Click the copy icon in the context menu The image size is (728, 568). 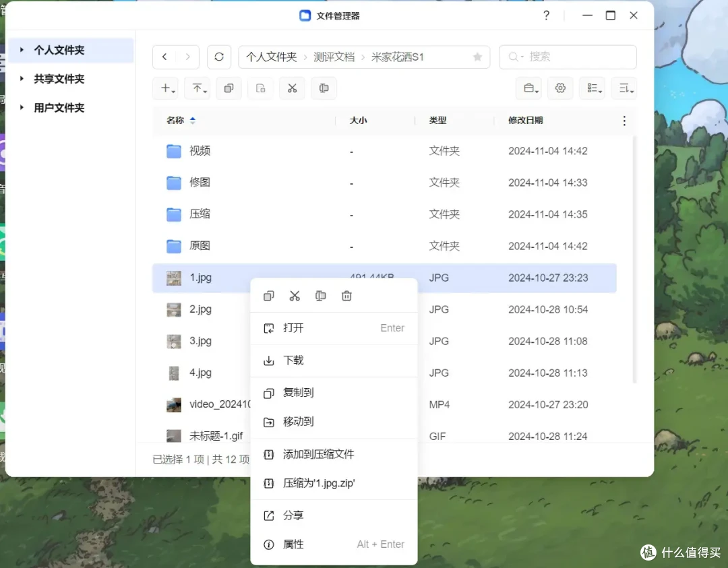tap(269, 296)
